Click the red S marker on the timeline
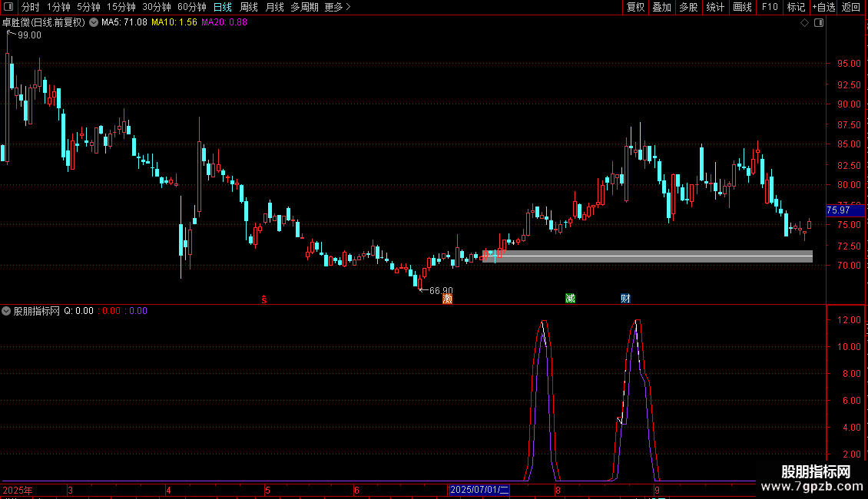This screenshot has width=868, height=499. (x=264, y=299)
